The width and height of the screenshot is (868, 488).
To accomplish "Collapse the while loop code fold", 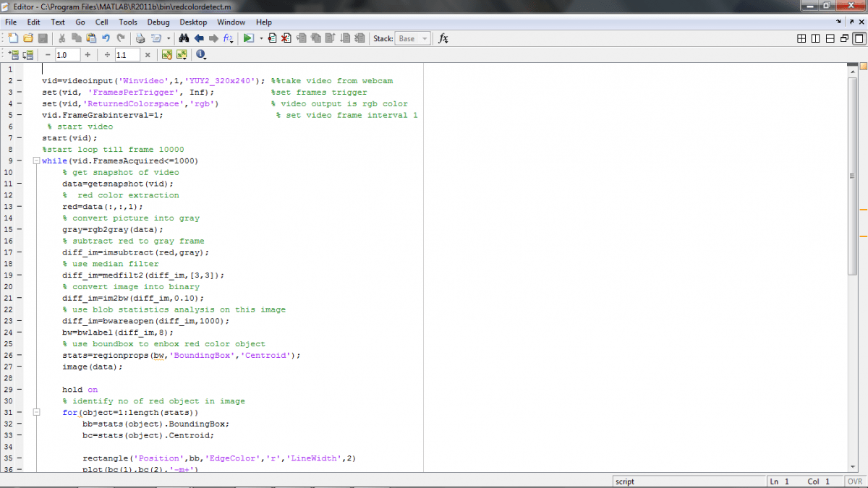I will pos(36,160).
